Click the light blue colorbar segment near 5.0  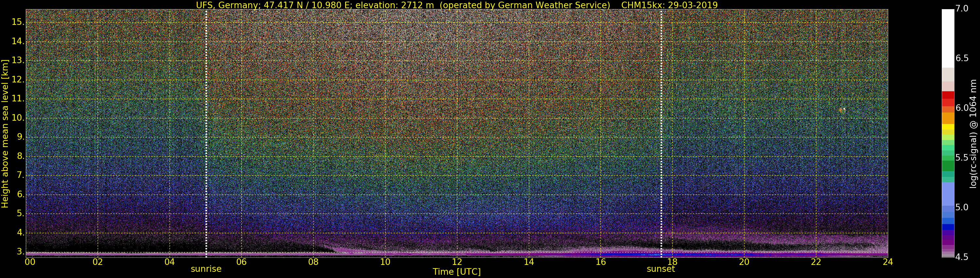tap(948, 194)
